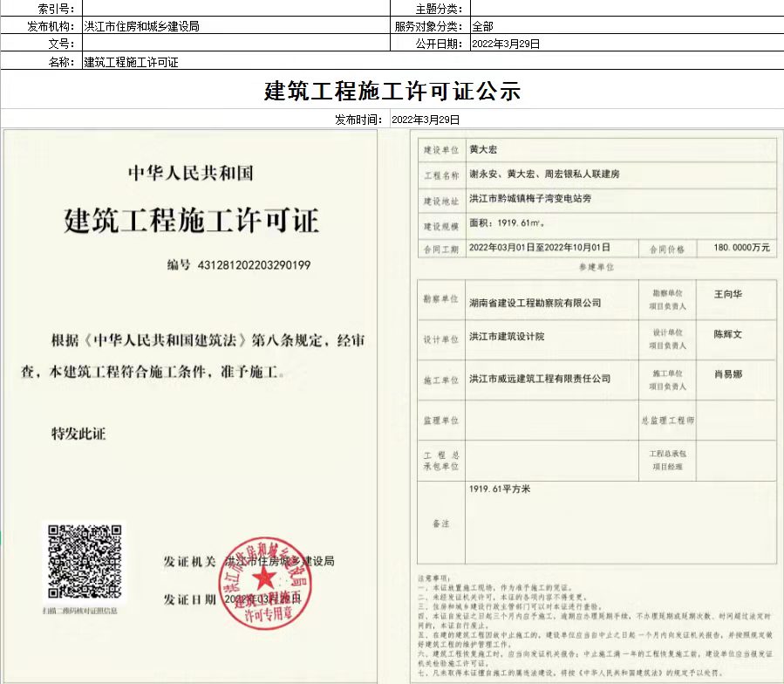This screenshot has height=684, width=784.
Task: Click 中华人民共和国 on the certificate
Action: tap(190, 173)
